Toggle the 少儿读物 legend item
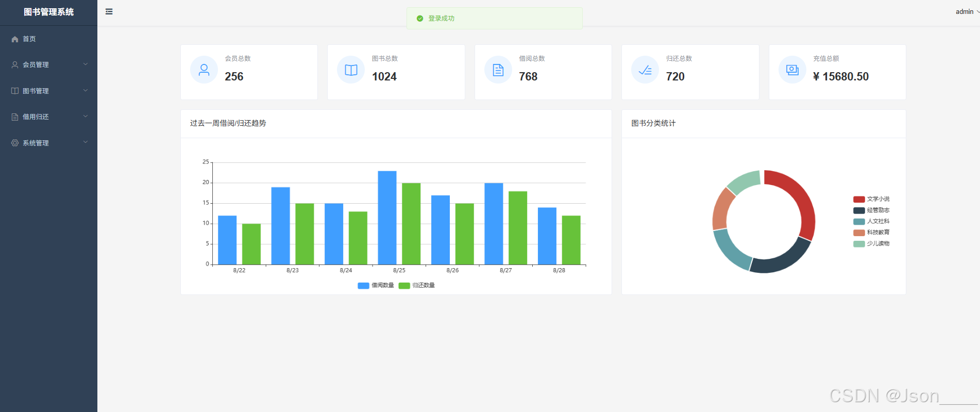 871,243
